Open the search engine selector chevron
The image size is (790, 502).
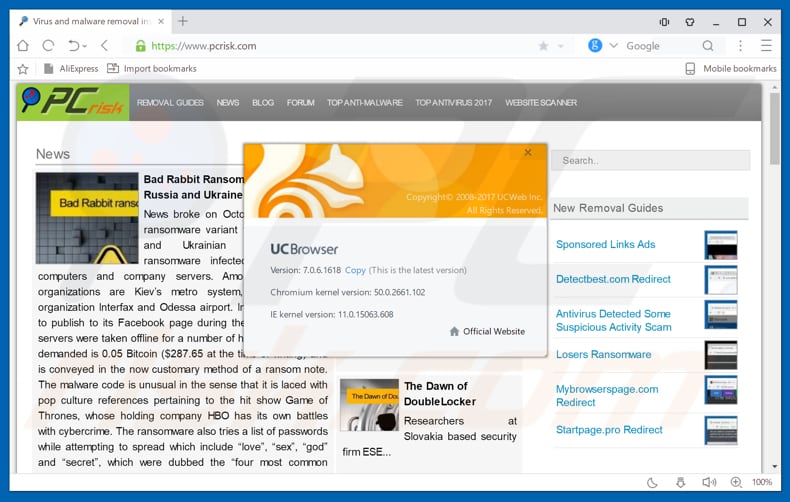(x=613, y=45)
